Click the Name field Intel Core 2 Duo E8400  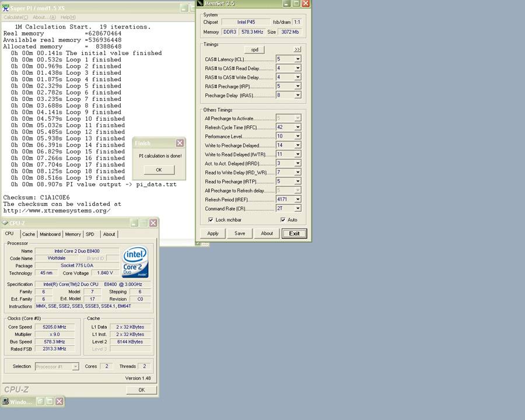(x=77, y=251)
